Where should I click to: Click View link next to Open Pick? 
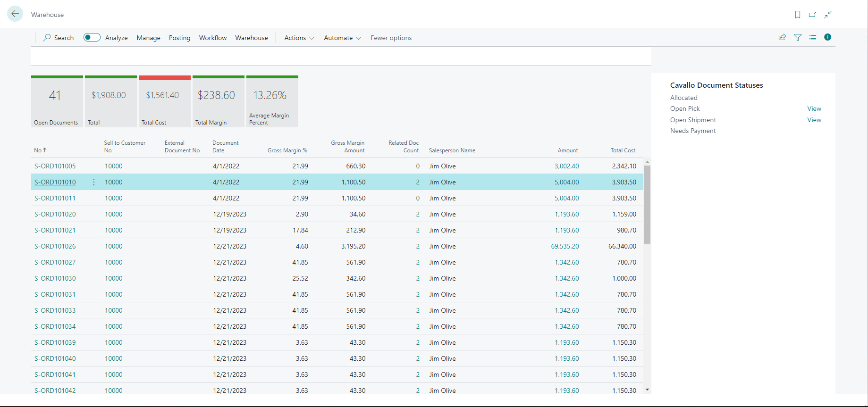(814, 108)
